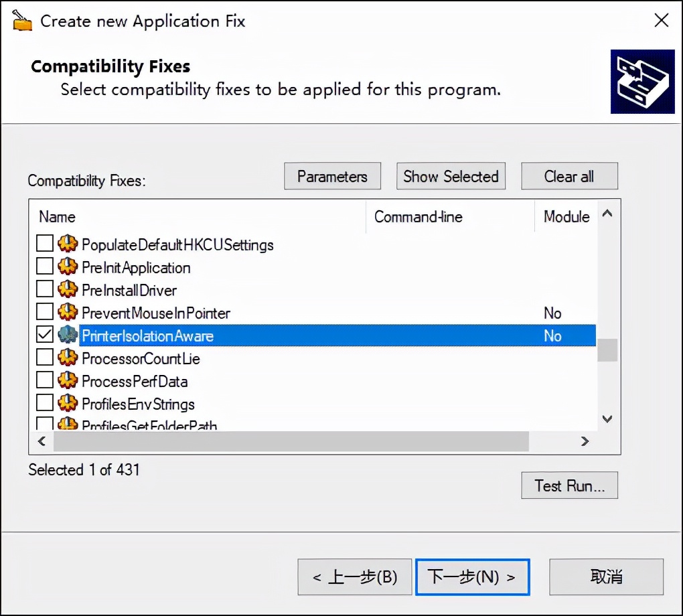Click the gear icon beside PreInstallDriver
683x616 pixels.
tap(67, 290)
